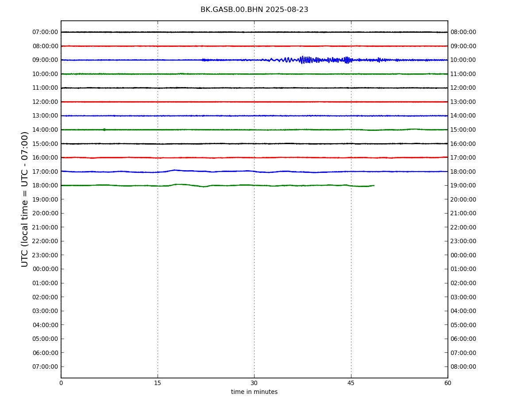Click the plot title BK.GASB.00.BHN 2025-08-23
Image resolution: width=509 pixels, height=420 pixels.
254,10
